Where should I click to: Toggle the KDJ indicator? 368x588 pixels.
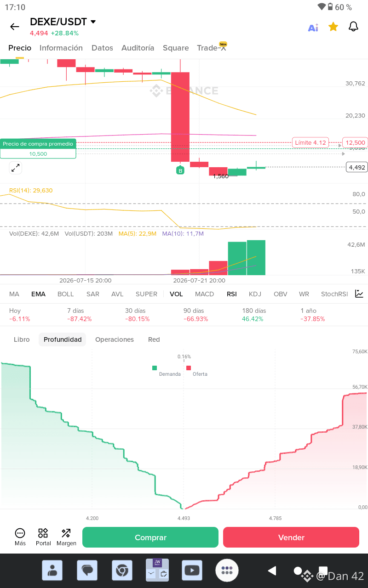[255, 294]
